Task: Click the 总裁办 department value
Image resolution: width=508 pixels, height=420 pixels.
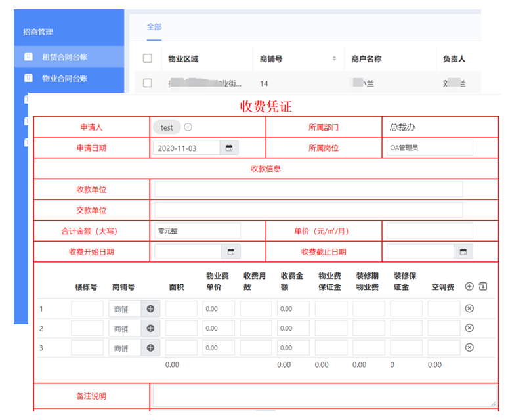Action: point(402,127)
